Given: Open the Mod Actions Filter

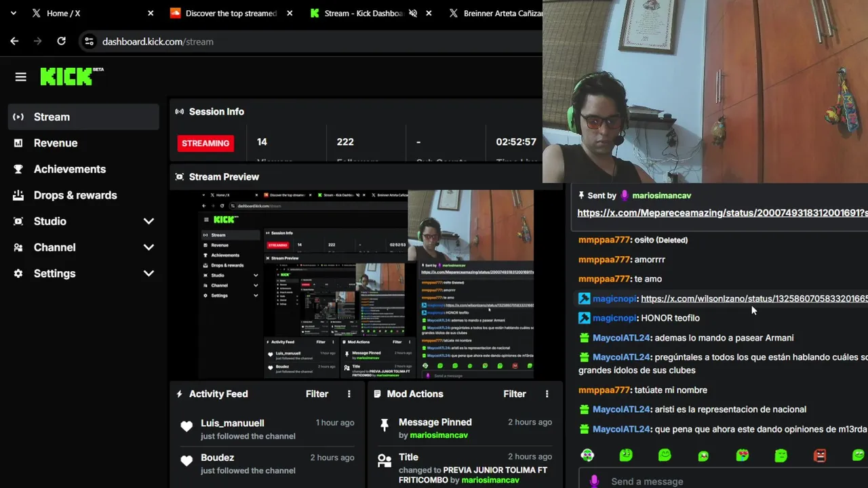Looking at the screenshot, I should [515, 394].
